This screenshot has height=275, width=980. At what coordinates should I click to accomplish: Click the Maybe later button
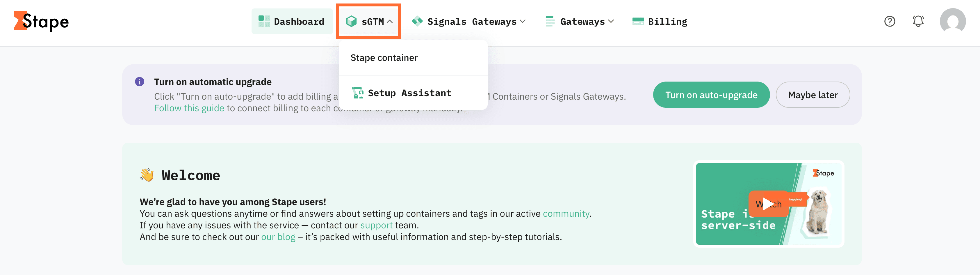tap(812, 94)
